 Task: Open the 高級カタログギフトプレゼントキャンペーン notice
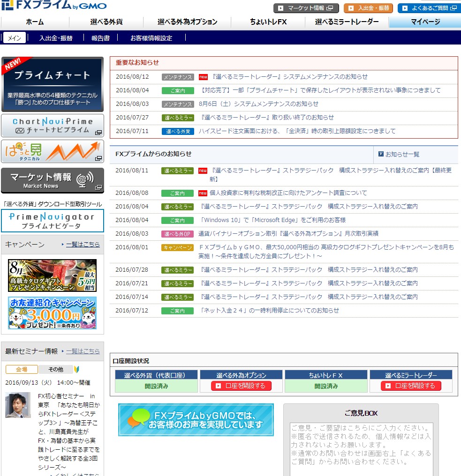coord(326,252)
